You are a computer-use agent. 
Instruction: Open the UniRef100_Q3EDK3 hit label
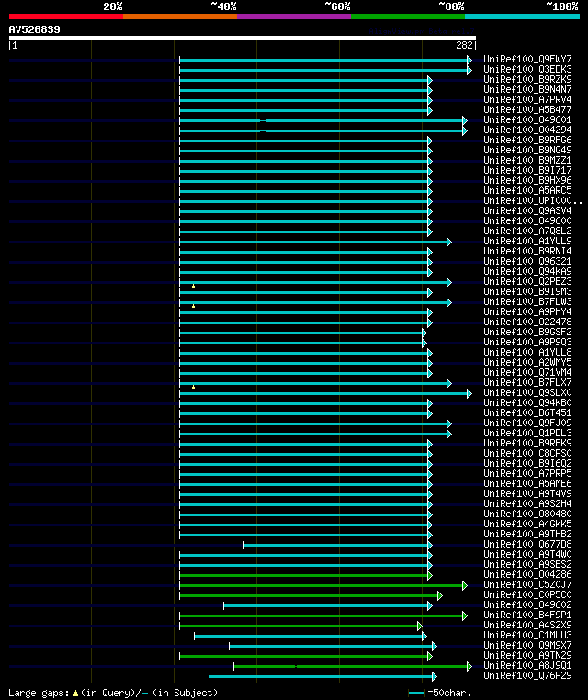tap(527, 69)
